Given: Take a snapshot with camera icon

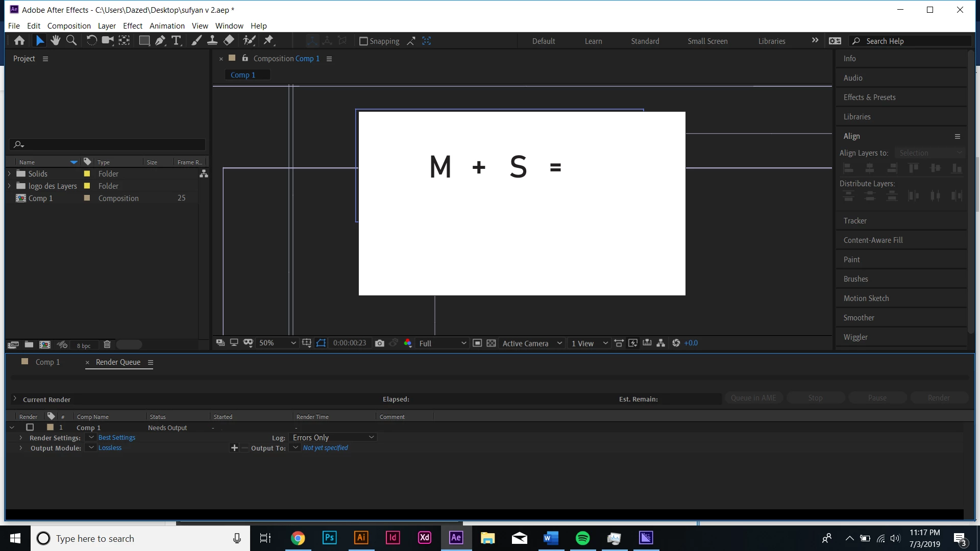Looking at the screenshot, I should point(379,343).
